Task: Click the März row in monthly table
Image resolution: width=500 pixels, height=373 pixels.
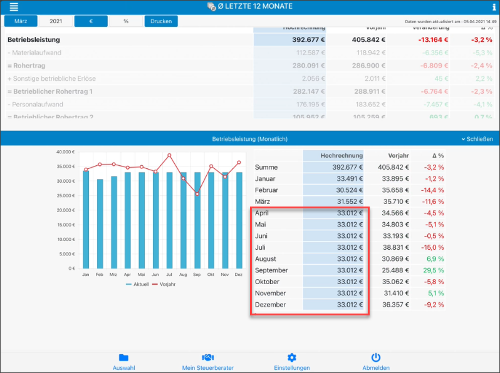Action: (349, 202)
